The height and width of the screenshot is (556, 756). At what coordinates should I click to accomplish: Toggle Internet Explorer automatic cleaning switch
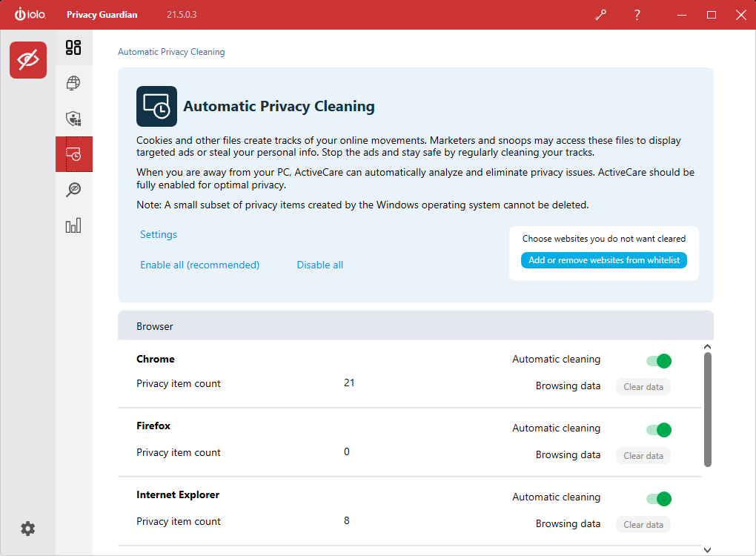pyautogui.click(x=659, y=499)
